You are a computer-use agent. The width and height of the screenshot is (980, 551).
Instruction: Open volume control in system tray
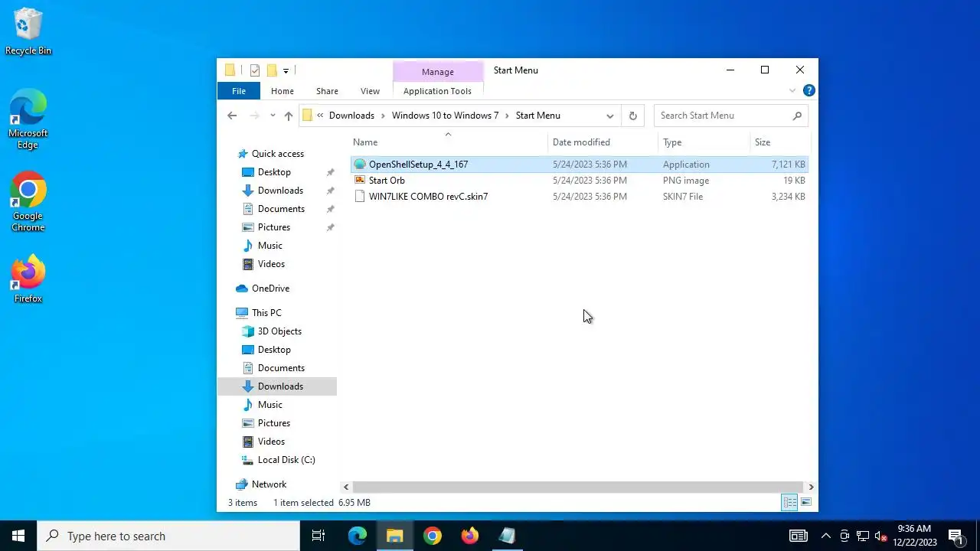tap(881, 536)
